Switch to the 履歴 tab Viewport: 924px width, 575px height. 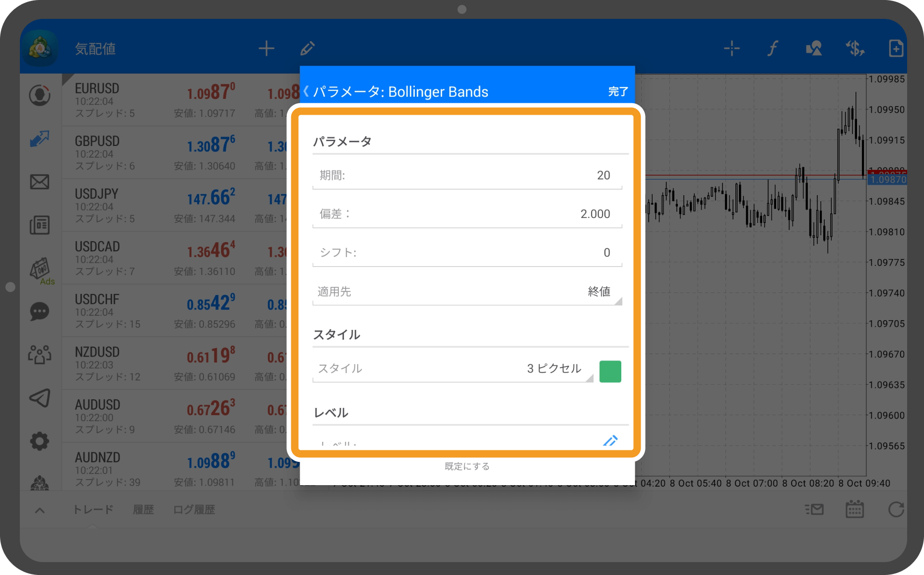pyautogui.click(x=143, y=509)
